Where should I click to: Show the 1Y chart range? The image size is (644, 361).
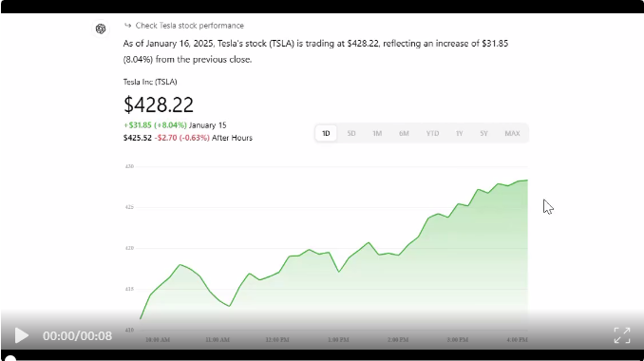tap(459, 133)
